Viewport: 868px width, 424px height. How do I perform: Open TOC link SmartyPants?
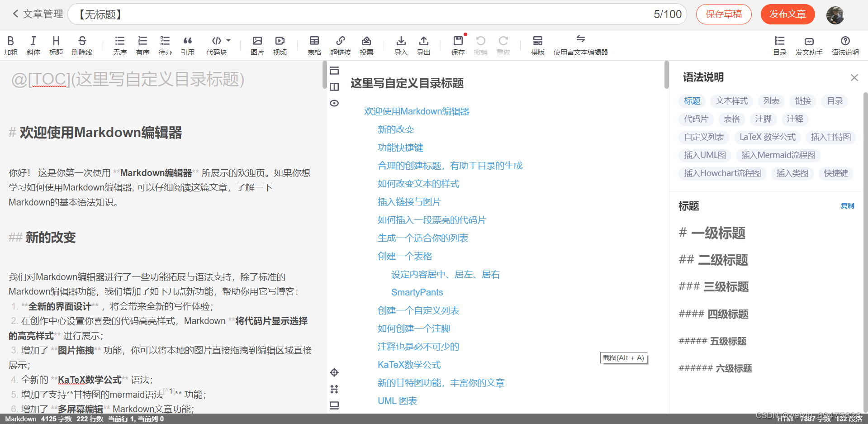click(x=417, y=292)
